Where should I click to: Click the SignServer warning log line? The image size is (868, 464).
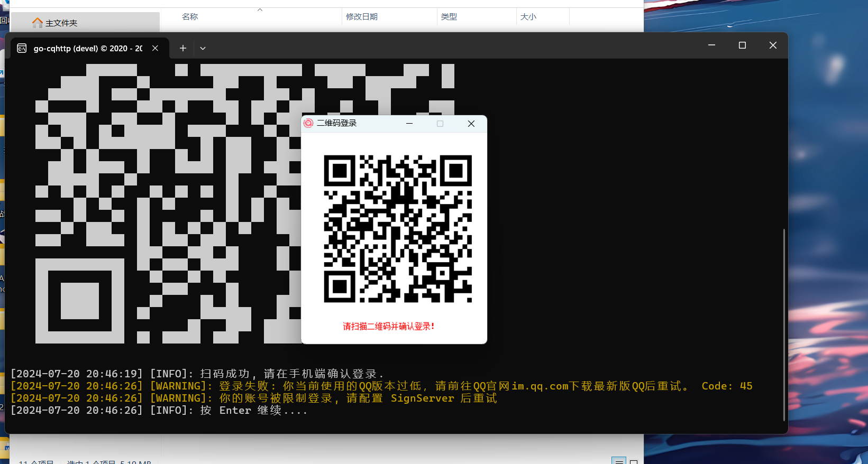pos(254,398)
